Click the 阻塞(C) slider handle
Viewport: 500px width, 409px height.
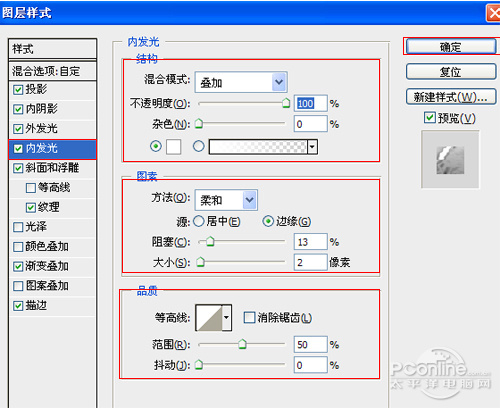[x=210, y=241]
